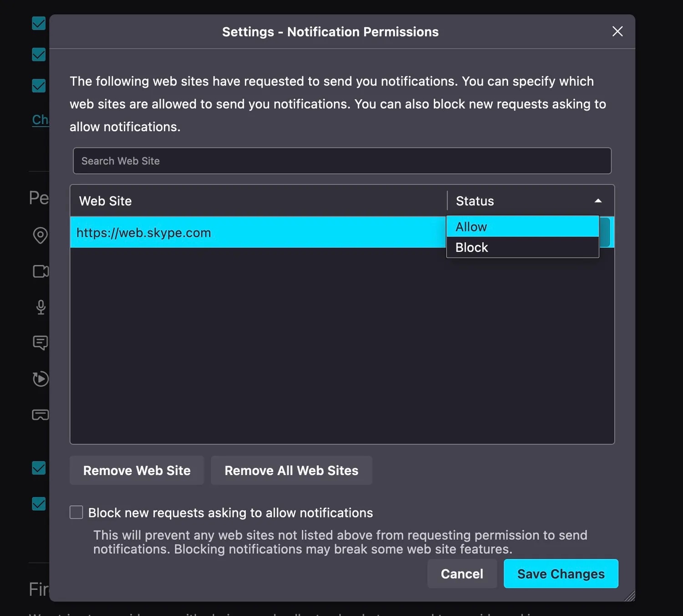683x616 pixels.
Task: Click the camera permission icon
Action: [41, 272]
